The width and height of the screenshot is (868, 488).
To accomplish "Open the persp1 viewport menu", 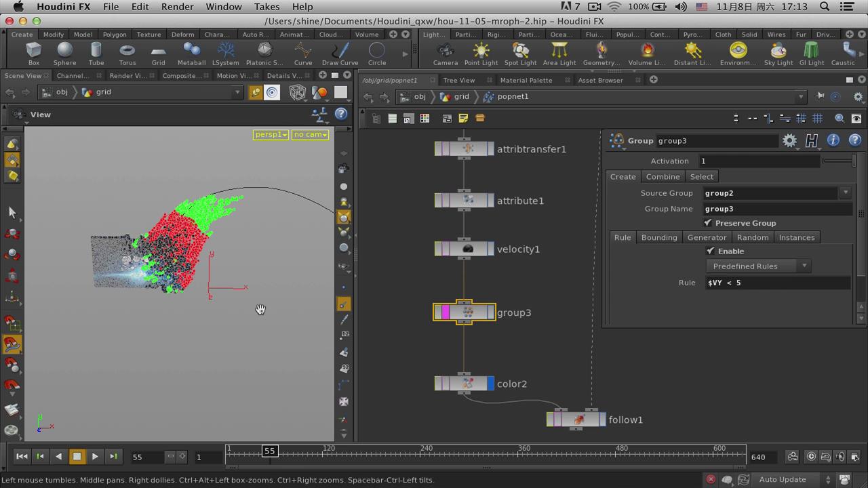I will pyautogui.click(x=271, y=134).
